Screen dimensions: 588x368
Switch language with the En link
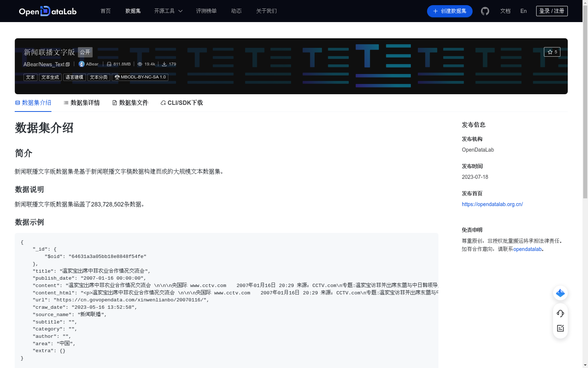[524, 11]
